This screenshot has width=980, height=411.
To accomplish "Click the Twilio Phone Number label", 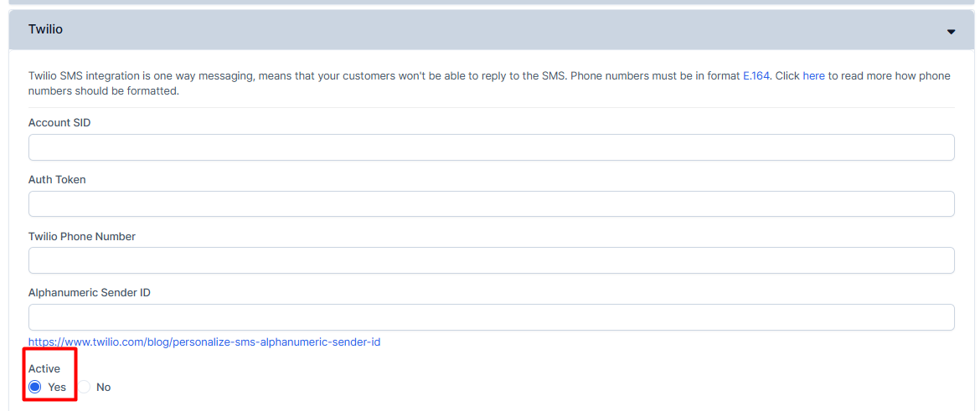I will click(82, 236).
